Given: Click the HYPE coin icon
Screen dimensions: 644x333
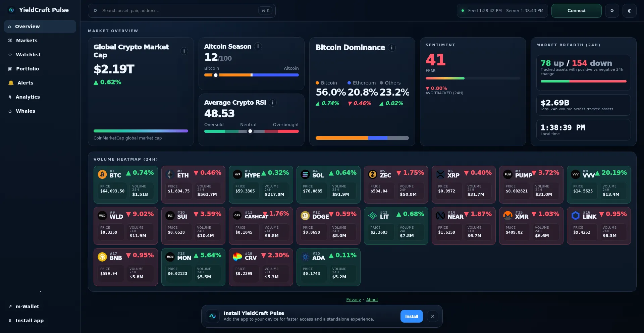Looking at the screenshot, I should (x=237, y=174).
